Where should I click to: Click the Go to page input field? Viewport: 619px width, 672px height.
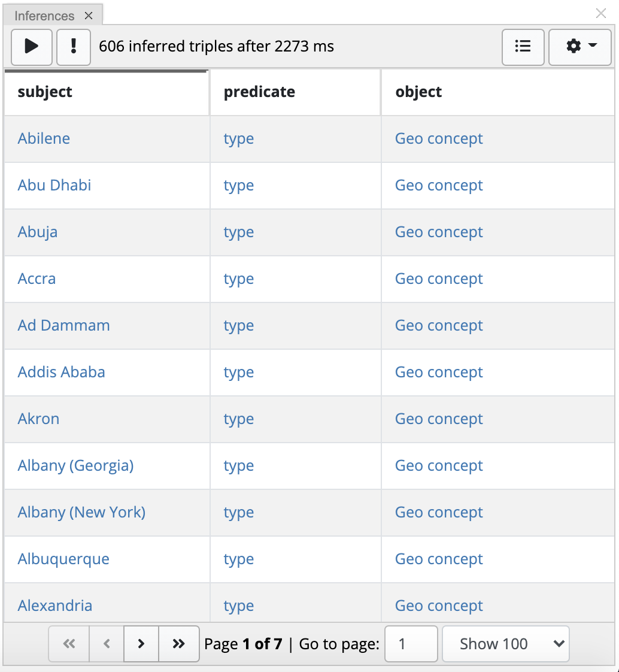(x=411, y=643)
